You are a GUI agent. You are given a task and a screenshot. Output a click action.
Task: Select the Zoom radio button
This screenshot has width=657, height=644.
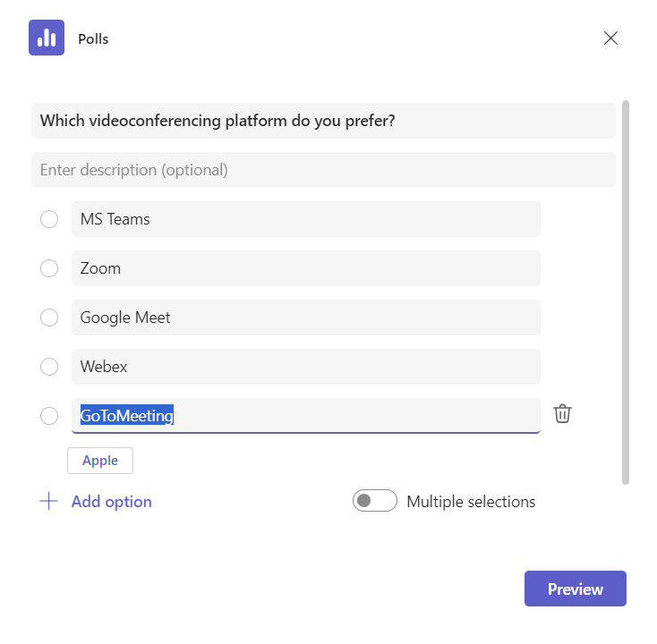pos(49,268)
